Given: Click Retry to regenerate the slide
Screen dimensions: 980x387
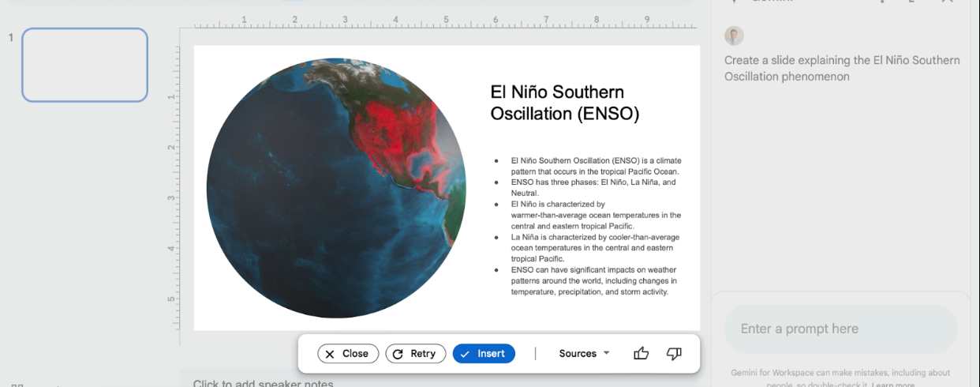Looking at the screenshot, I should tap(415, 354).
